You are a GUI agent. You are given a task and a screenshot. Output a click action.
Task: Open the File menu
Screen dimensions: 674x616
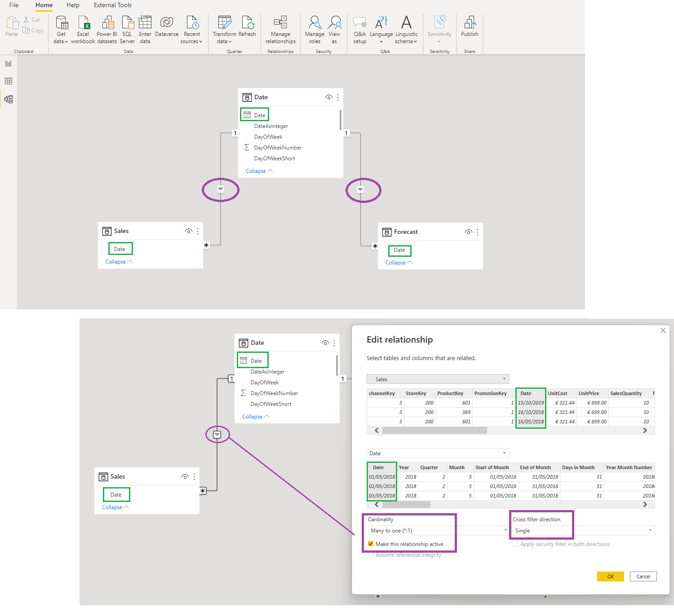(x=14, y=5)
